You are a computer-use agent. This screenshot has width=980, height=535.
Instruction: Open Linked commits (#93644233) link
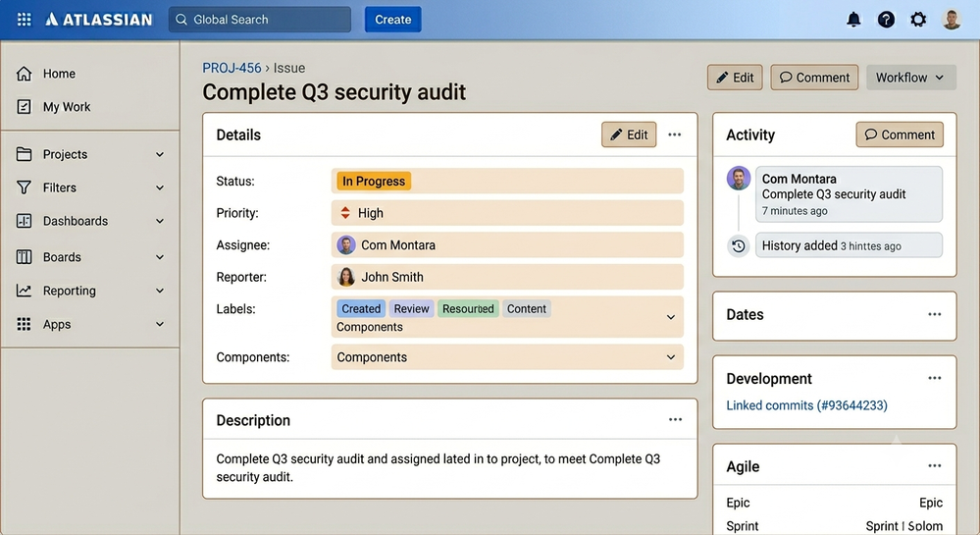tap(806, 405)
